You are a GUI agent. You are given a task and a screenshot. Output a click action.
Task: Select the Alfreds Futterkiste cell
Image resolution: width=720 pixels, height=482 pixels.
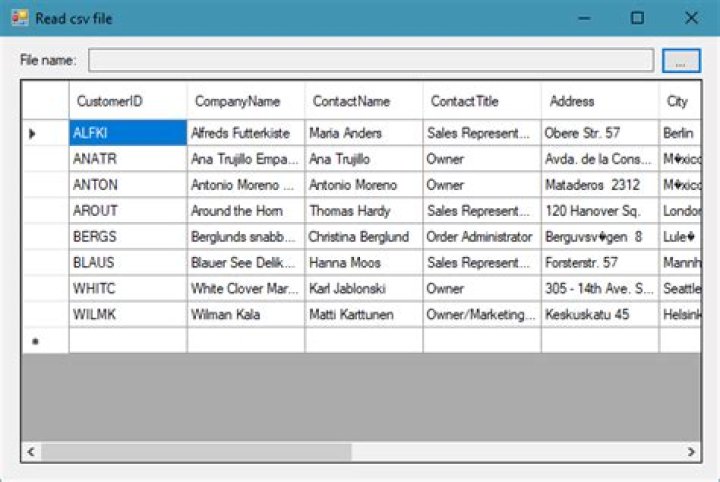click(x=246, y=133)
